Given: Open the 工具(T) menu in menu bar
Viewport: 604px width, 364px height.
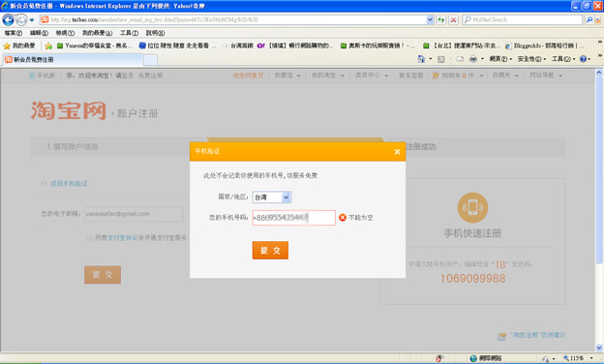Looking at the screenshot, I should click(129, 33).
